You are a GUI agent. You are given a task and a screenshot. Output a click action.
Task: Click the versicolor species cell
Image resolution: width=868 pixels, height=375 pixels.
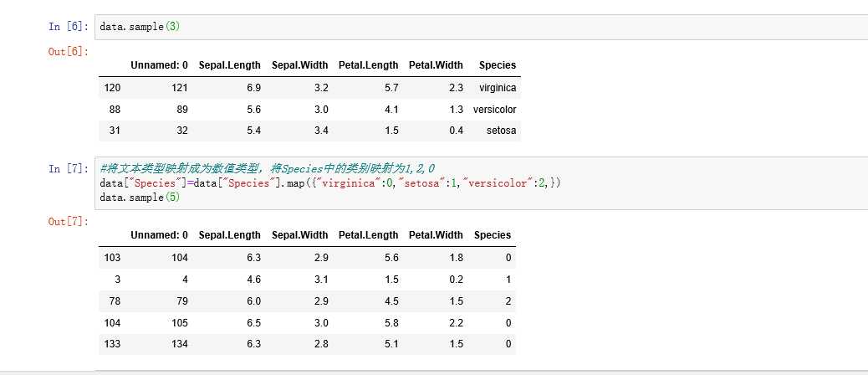(x=494, y=109)
